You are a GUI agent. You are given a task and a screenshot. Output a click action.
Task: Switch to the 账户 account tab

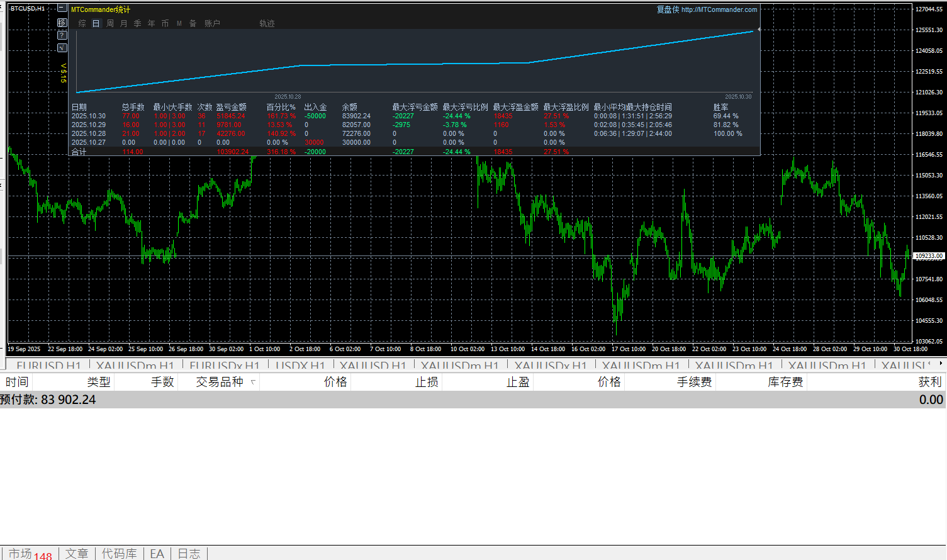212,23
